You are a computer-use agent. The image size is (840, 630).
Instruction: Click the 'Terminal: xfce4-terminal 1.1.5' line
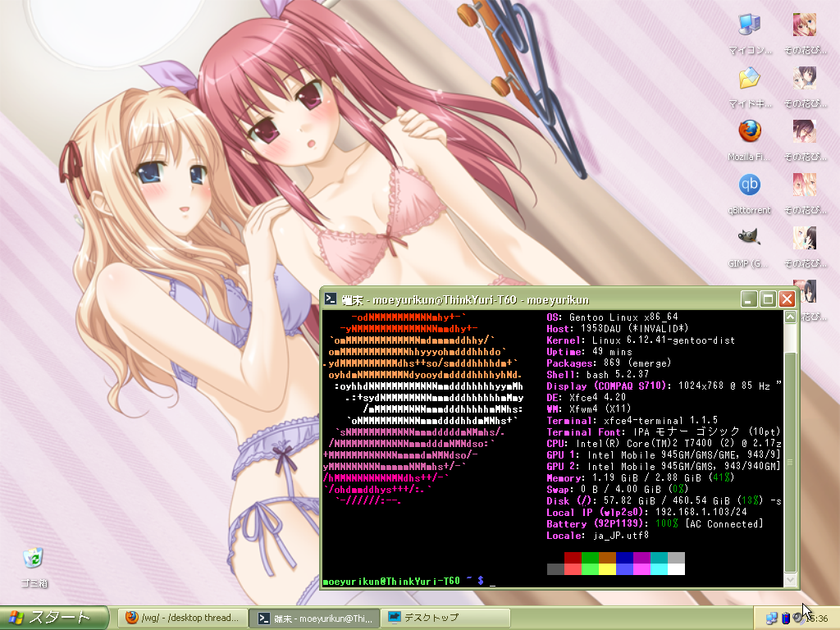(x=632, y=421)
